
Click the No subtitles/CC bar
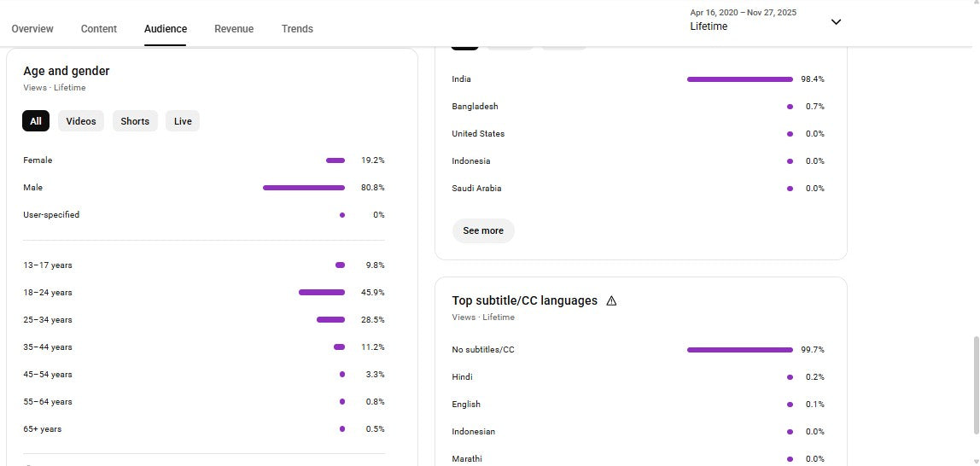(x=739, y=350)
